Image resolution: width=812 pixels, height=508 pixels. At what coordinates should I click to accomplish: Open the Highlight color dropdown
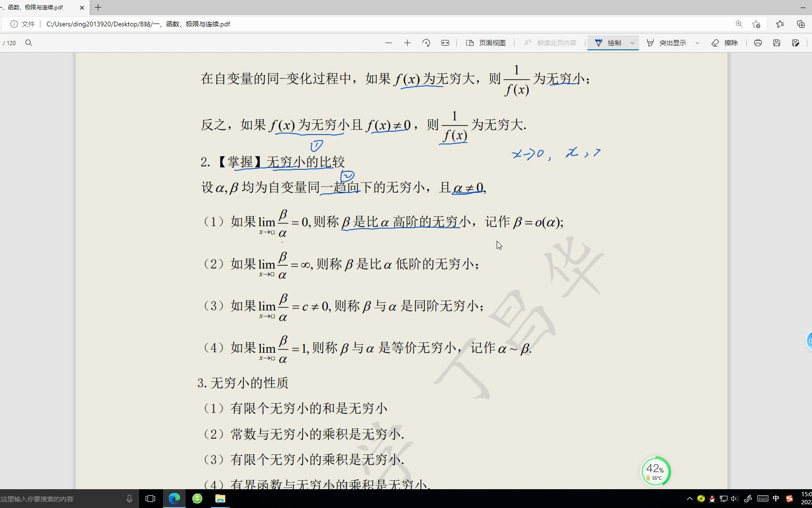tap(697, 43)
